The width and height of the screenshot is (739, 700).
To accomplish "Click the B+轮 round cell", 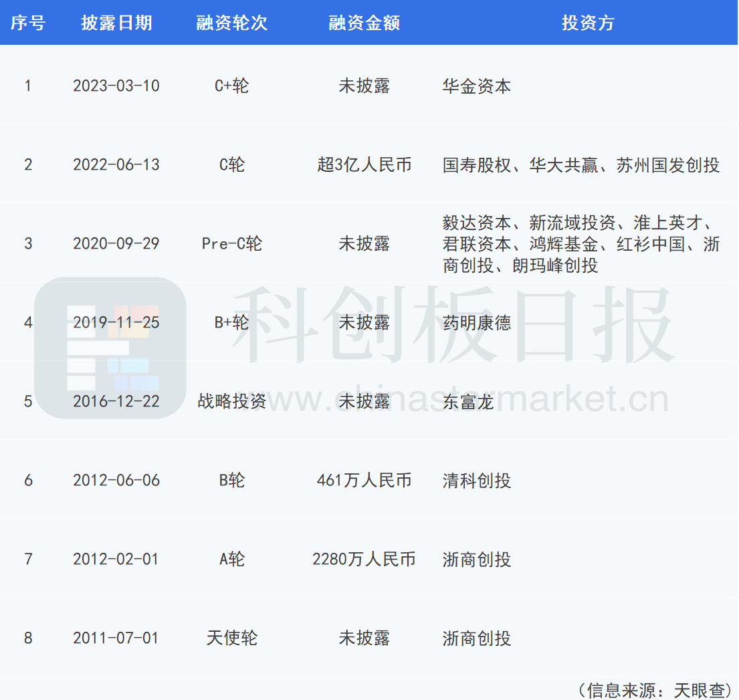I will pyautogui.click(x=232, y=323).
